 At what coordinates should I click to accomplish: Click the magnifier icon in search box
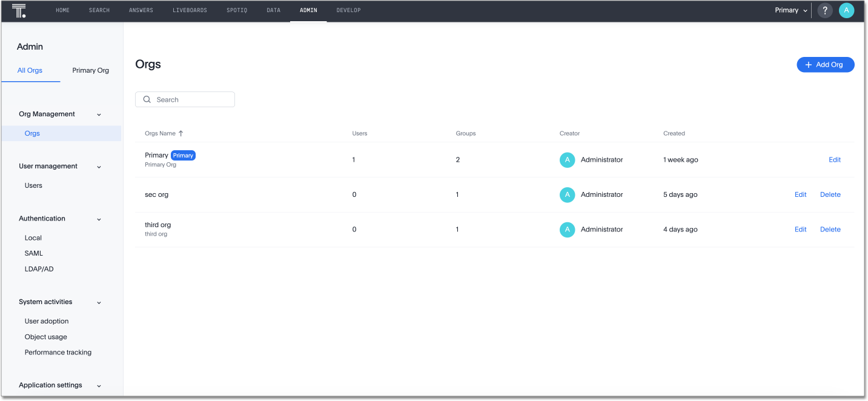pos(147,99)
